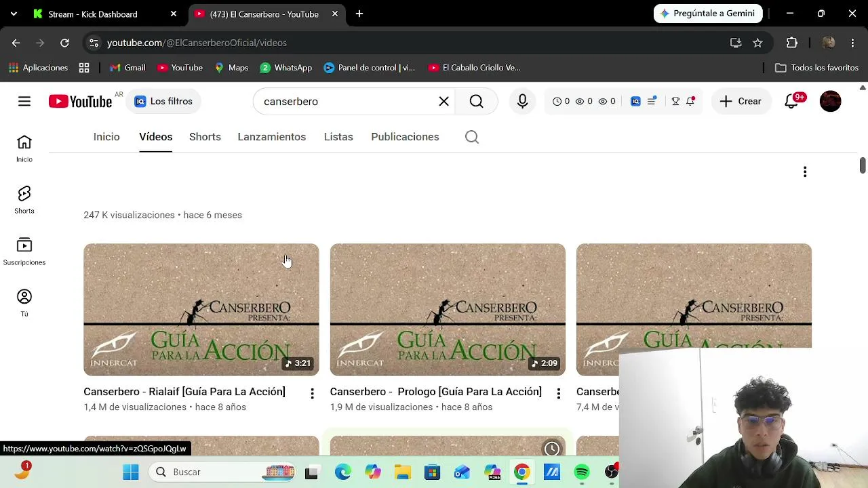Play the Prologo video thumbnail

point(448,310)
